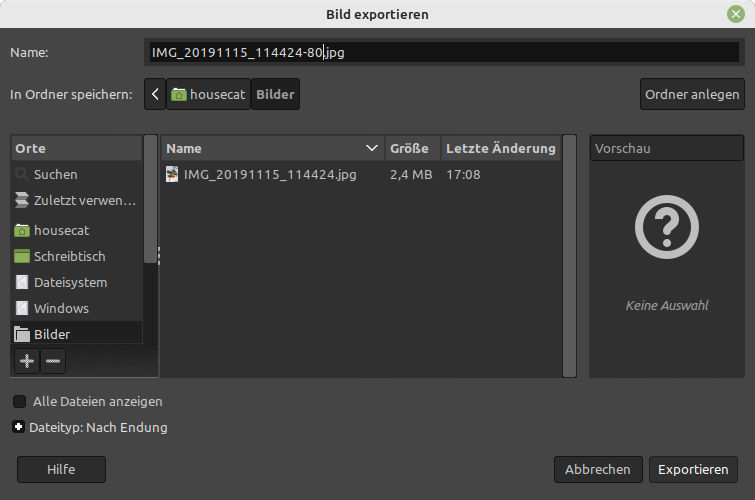Open Dateisystem in the places list
The image size is (755, 500).
(70, 282)
